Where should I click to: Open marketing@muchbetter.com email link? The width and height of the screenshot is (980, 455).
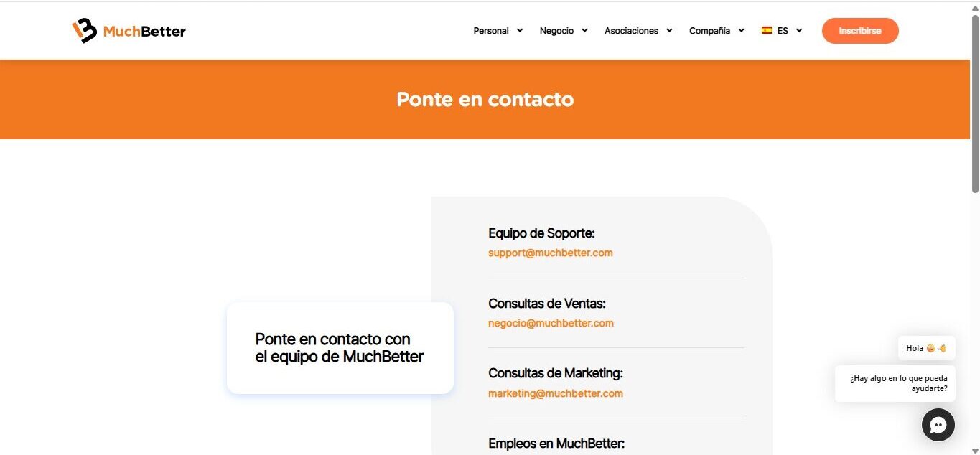point(556,393)
